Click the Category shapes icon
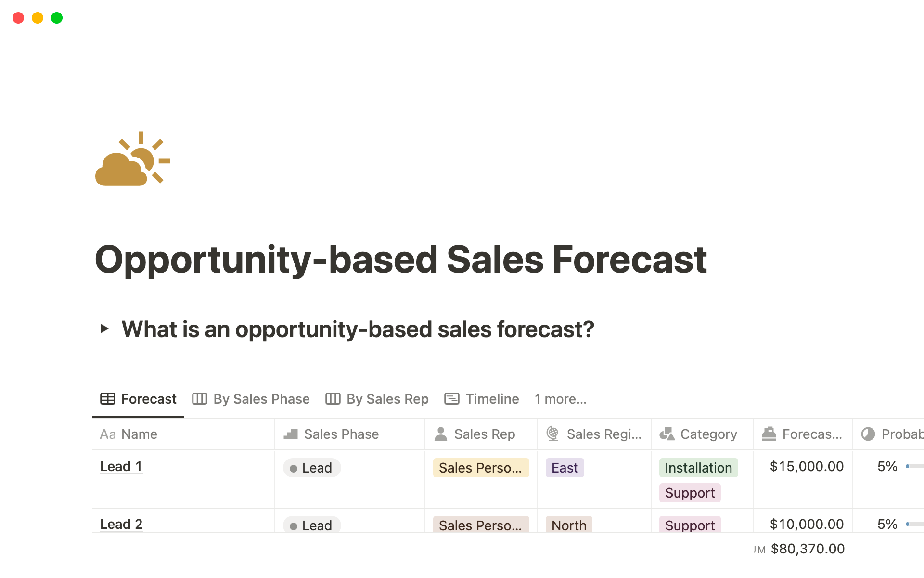This screenshot has height=578, width=924. [667, 434]
